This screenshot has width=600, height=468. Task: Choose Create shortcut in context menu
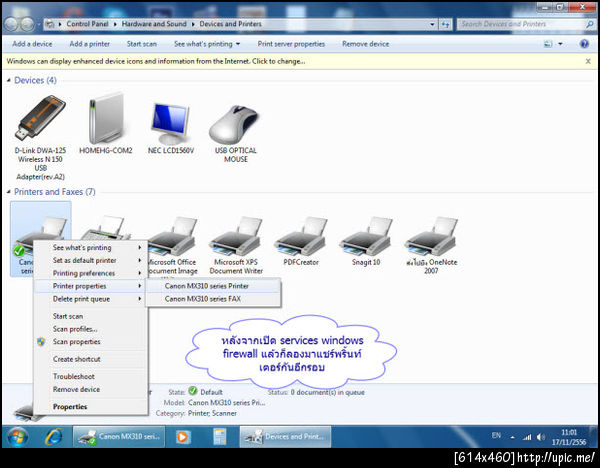(x=91, y=359)
